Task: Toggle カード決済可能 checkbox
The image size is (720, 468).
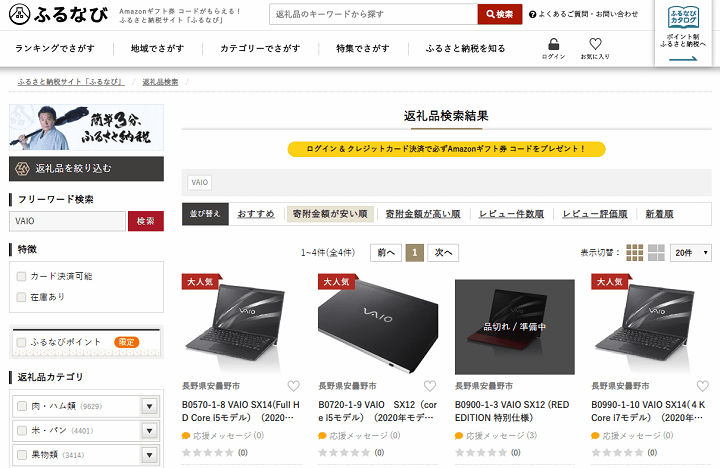Action: coord(21,276)
